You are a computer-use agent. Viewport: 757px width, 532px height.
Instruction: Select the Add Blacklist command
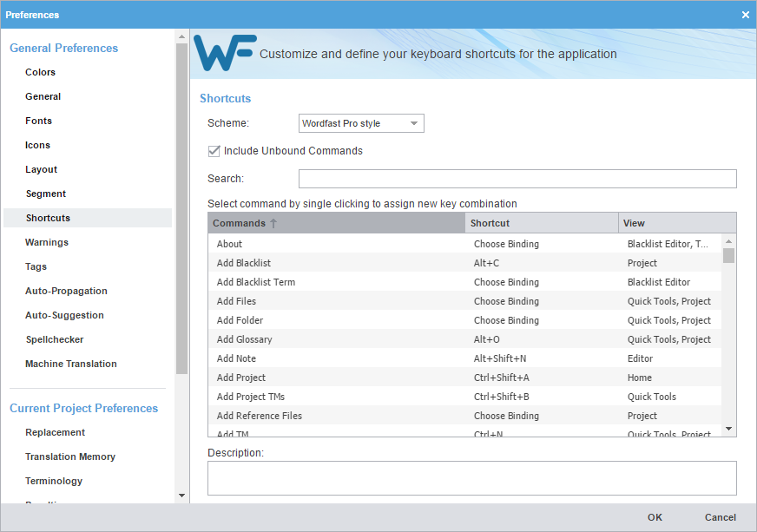(x=465, y=263)
